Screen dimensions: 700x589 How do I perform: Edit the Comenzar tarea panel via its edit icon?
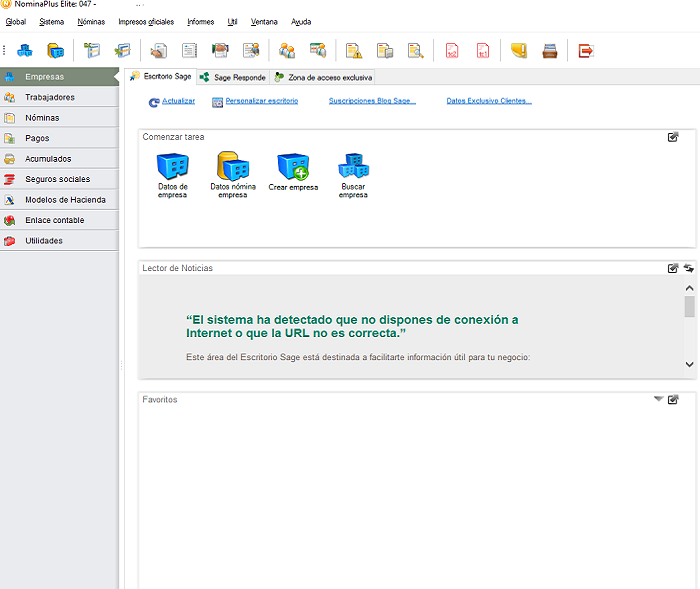pyautogui.click(x=673, y=137)
